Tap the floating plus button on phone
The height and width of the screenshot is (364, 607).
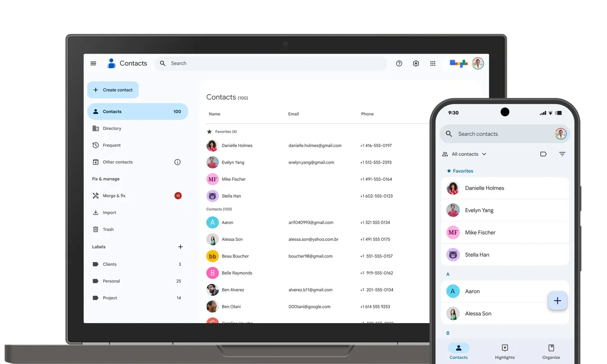558,301
